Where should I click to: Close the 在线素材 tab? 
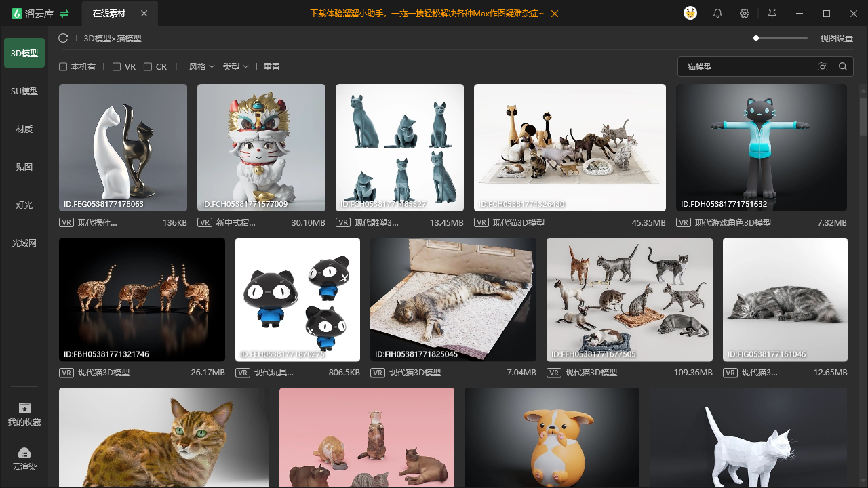tap(144, 14)
